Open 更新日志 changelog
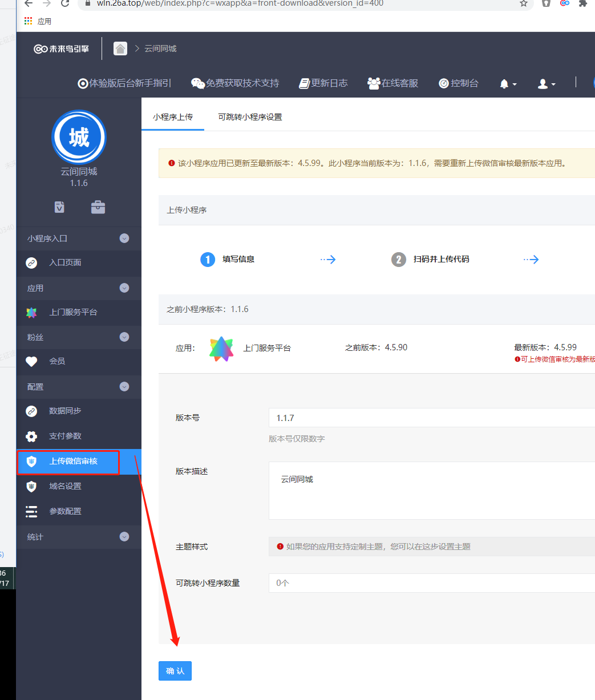 click(323, 83)
